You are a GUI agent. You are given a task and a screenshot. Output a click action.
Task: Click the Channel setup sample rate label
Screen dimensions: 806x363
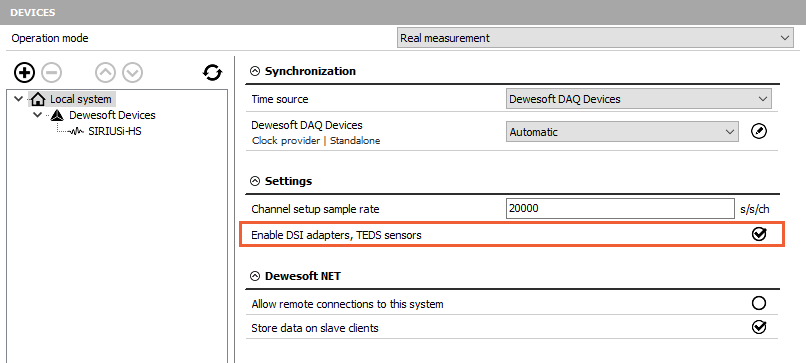pyautogui.click(x=316, y=209)
